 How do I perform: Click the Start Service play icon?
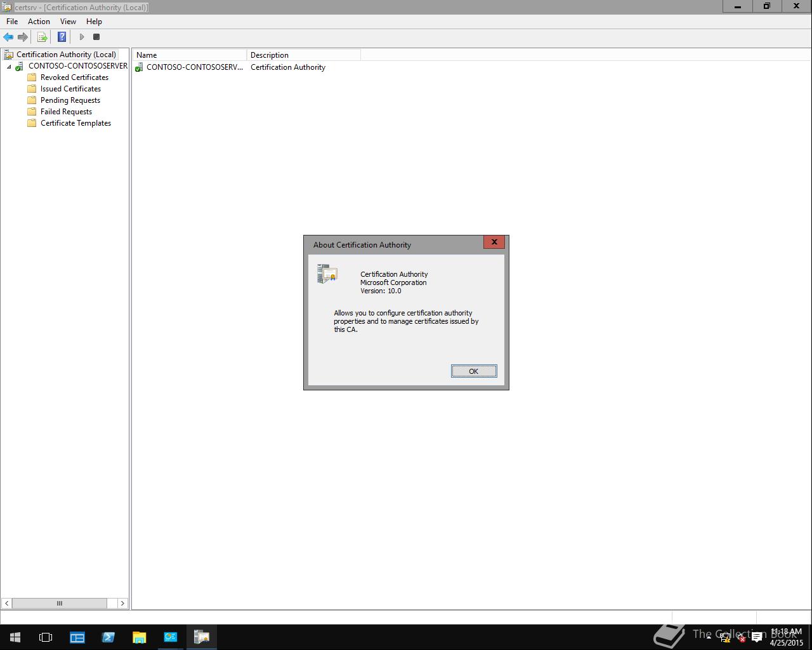click(x=81, y=37)
